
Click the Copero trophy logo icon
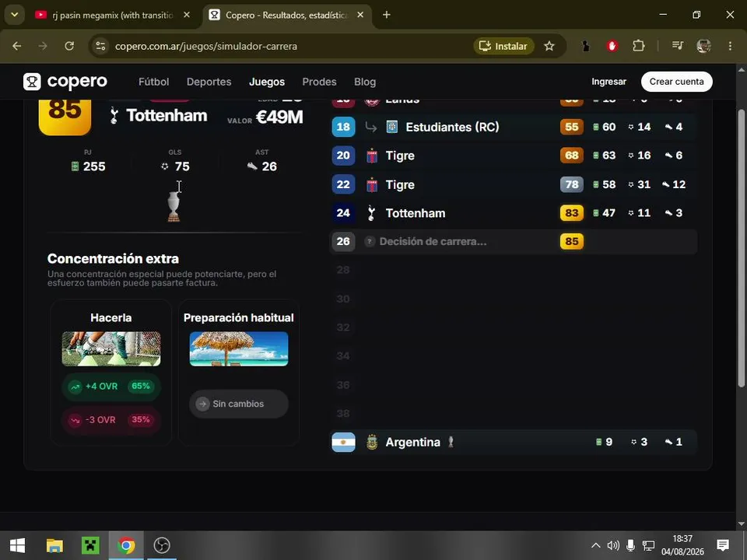pyautogui.click(x=32, y=82)
